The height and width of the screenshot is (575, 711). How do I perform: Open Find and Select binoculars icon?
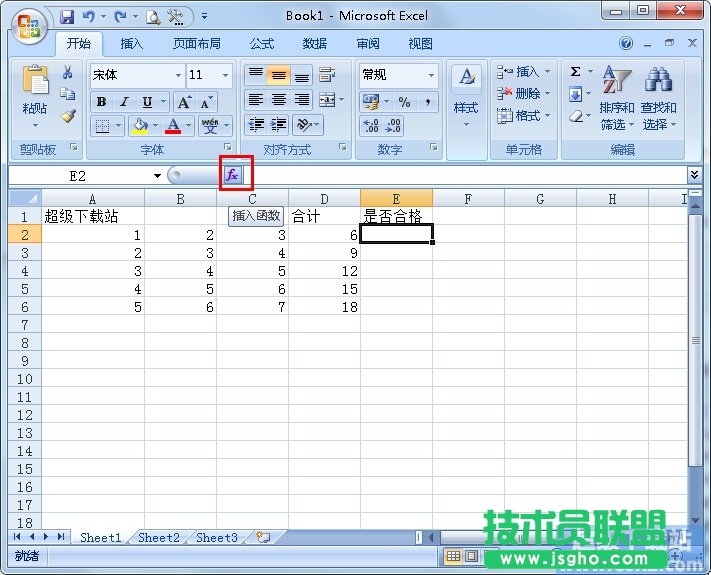658,79
